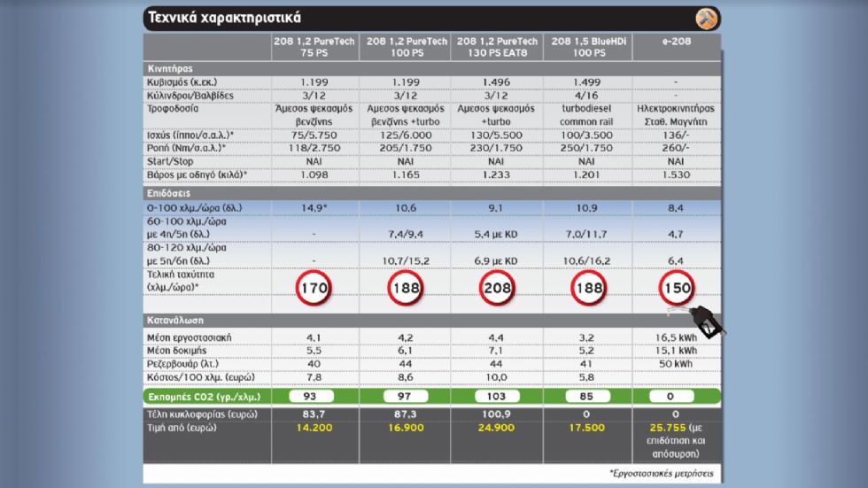
Task: Click power value '125/6.000'
Action: click(x=406, y=135)
